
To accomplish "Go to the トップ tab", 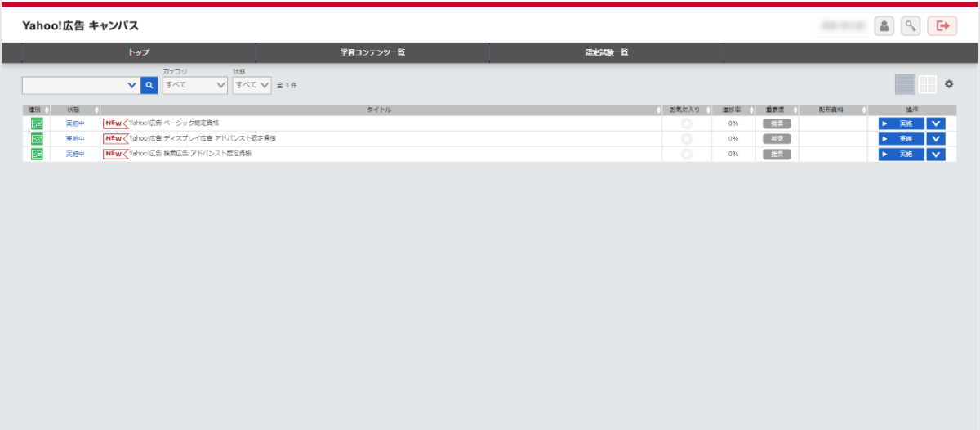I will coord(139,52).
